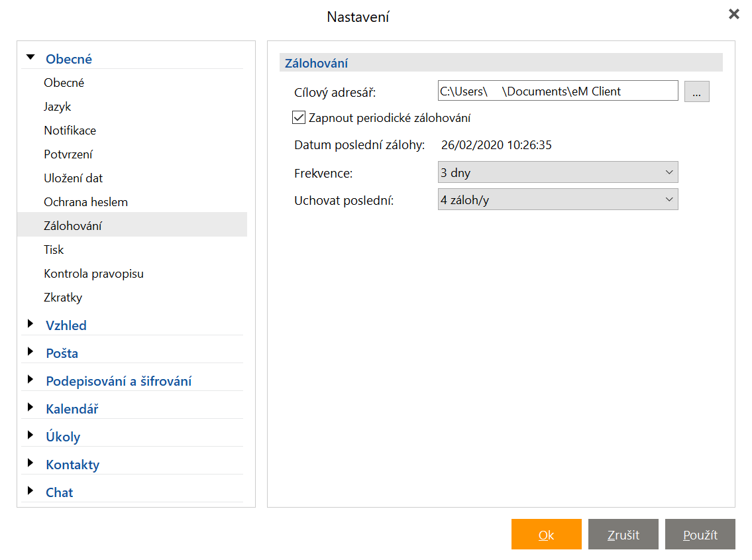The width and height of the screenshot is (752, 560).
Task: Click the Cílový adresář label
Action: coord(335,92)
